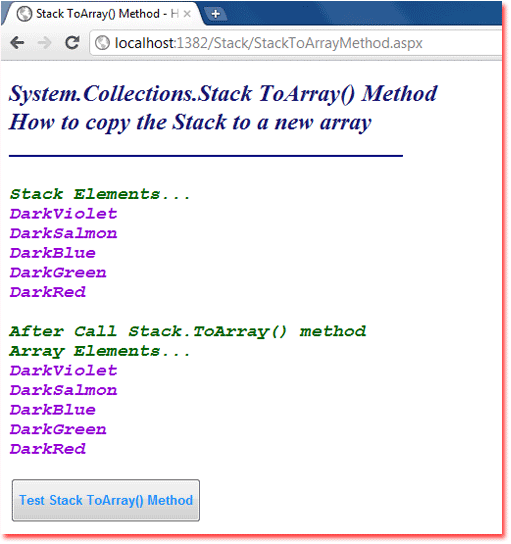
Task: Click the browser back arrow
Action: (x=17, y=43)
